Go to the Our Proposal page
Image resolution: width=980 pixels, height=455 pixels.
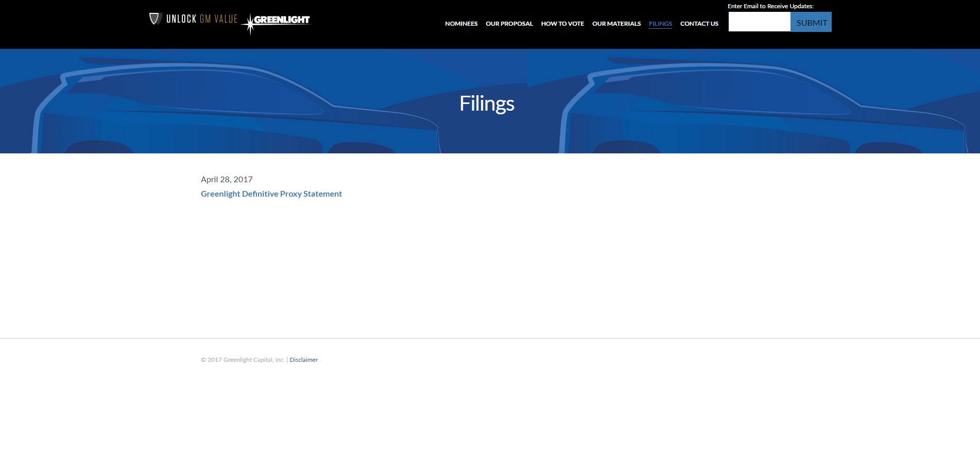pyautogui.click(x=509, y=24)
